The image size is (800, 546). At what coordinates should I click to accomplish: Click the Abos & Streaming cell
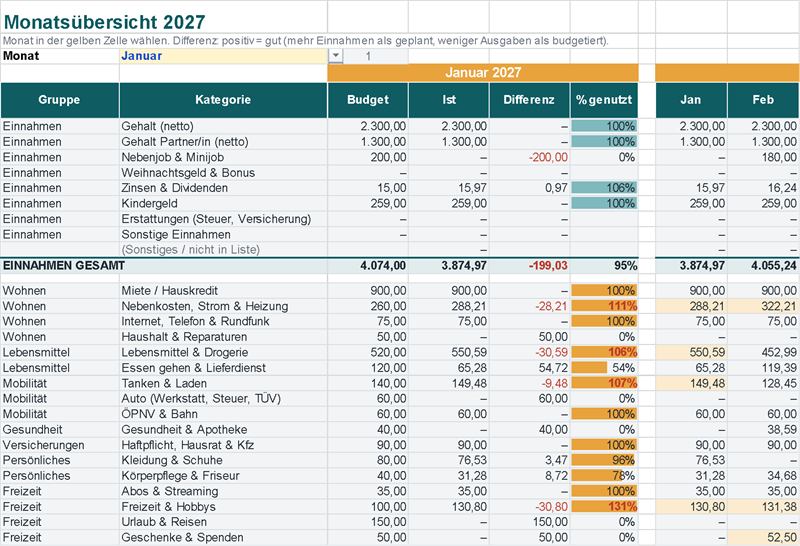click(223, 491)
